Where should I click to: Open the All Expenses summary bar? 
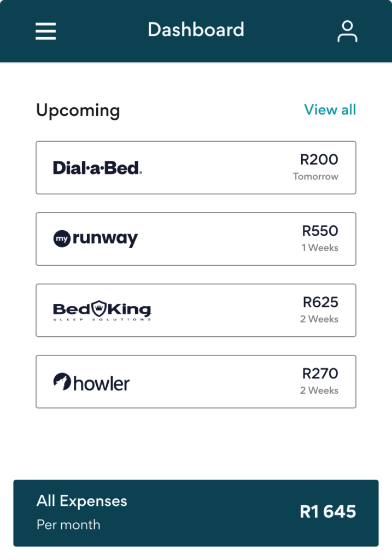[196, 513]
